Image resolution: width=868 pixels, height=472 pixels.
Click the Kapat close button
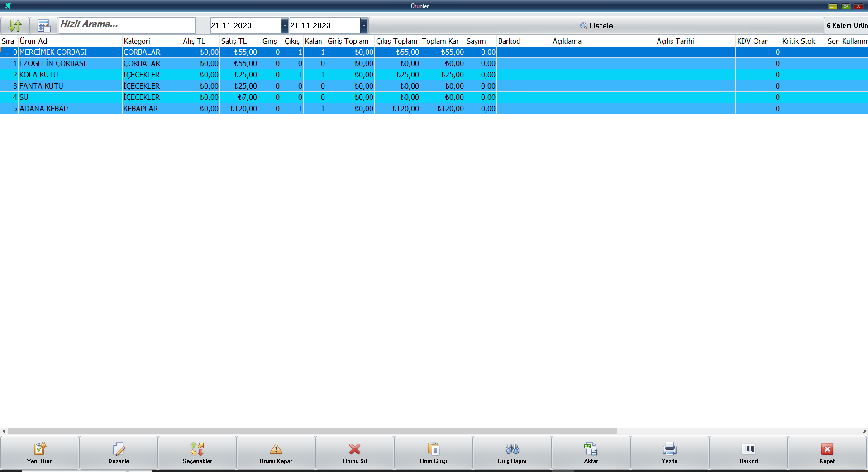pyautogui.click(x=827, y=453)
